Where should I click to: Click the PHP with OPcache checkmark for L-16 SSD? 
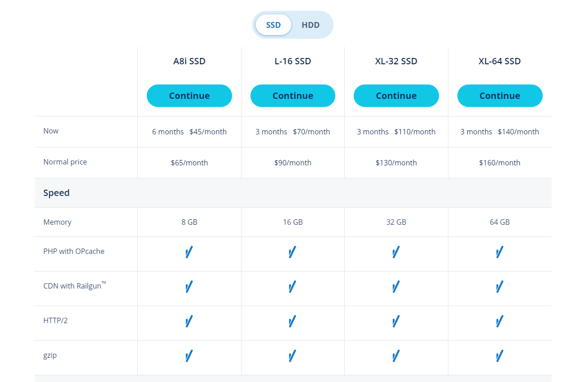292,252
